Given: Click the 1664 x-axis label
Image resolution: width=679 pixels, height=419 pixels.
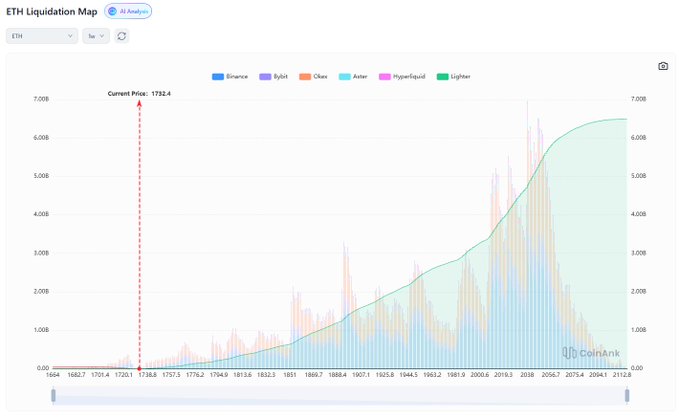Looking at the screenshot, I should (x=53, y=375).
